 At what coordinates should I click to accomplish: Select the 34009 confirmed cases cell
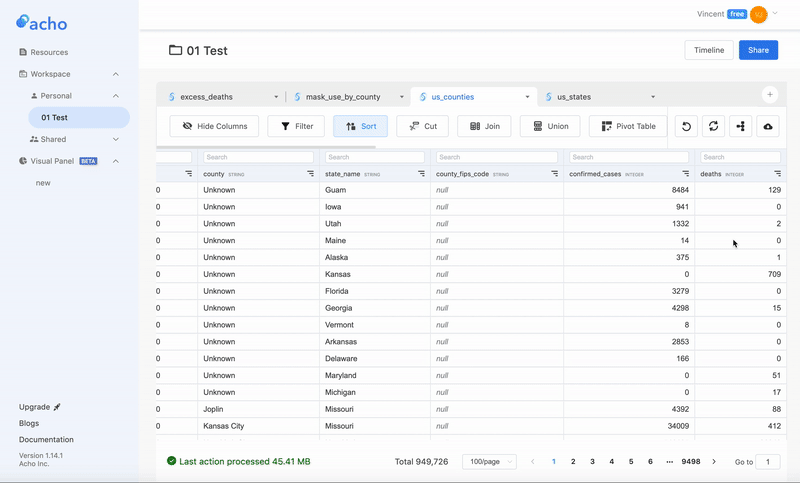pyautogui.click(x=629, y=426)
